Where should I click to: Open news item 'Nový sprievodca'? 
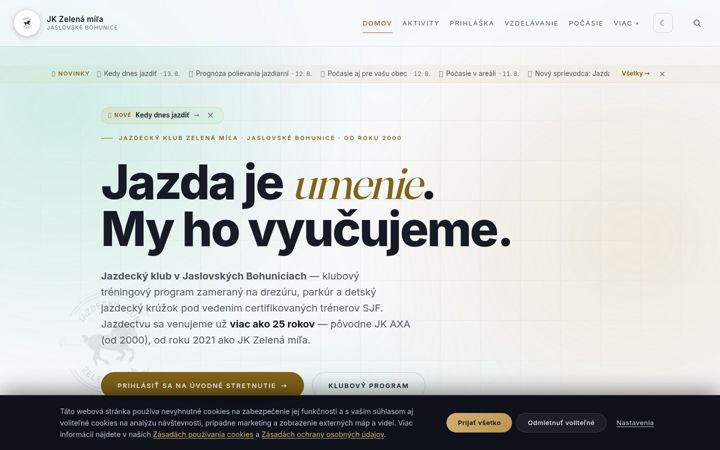(568, 73)
